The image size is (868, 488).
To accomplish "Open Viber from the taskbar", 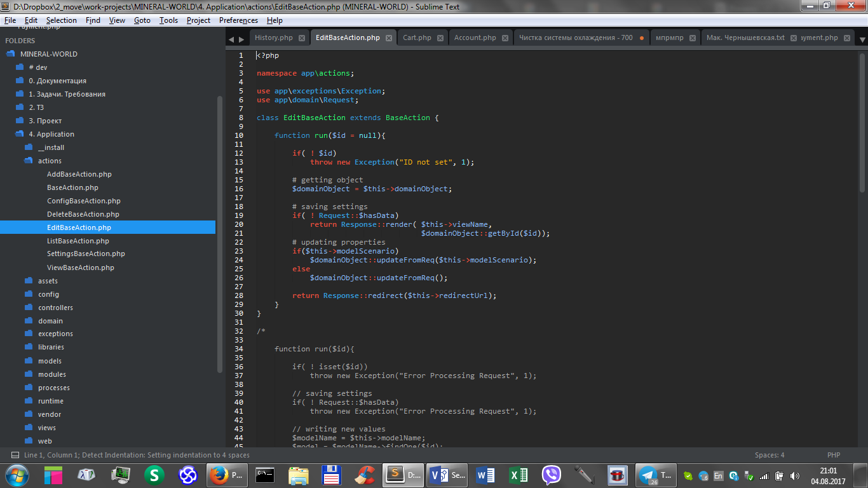I will pos(551,475).
